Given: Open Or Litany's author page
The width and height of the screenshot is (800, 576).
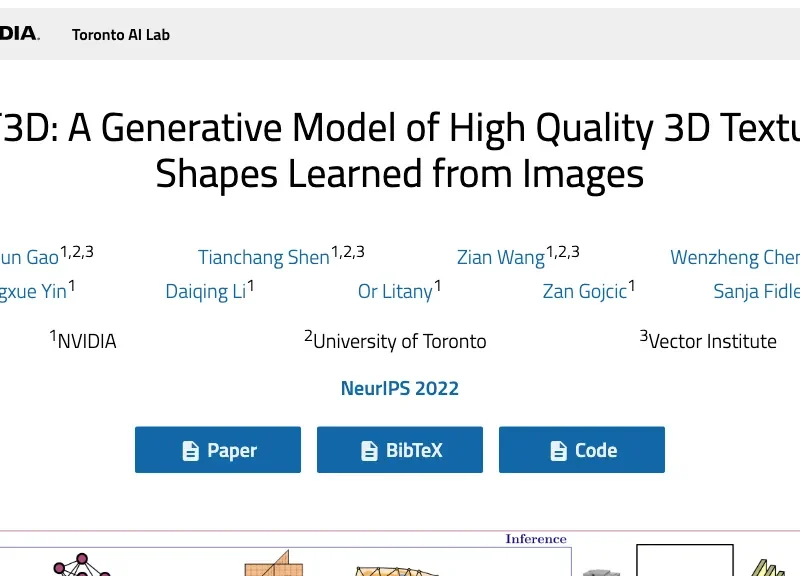Looking at the screenshot, I should [395, 292].
